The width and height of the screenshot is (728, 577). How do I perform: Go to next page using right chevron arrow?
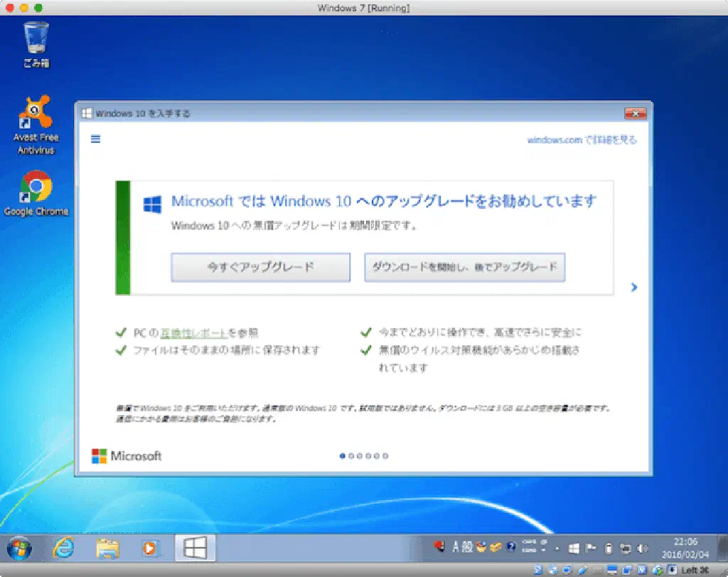pos(633,288)
